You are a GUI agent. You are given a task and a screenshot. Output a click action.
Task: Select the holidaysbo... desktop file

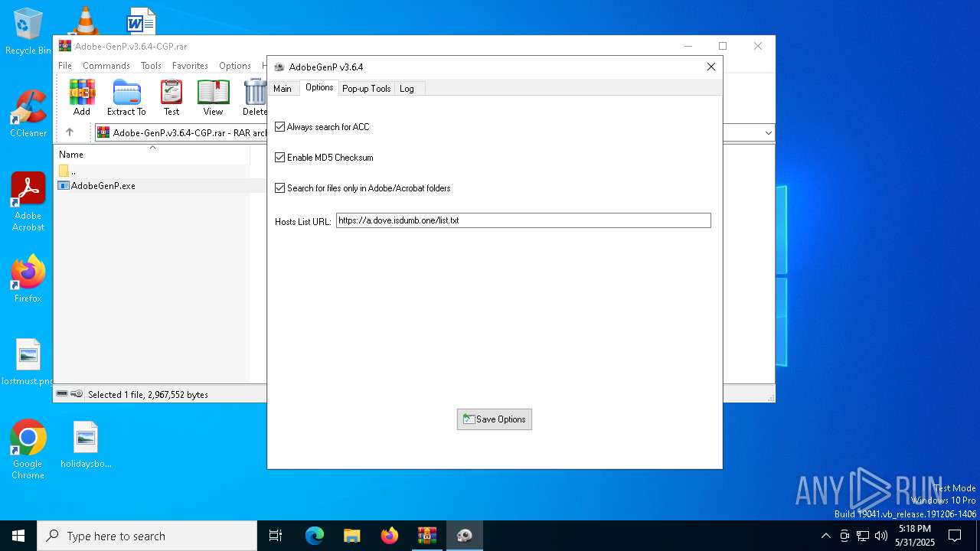tap(86, 445)
